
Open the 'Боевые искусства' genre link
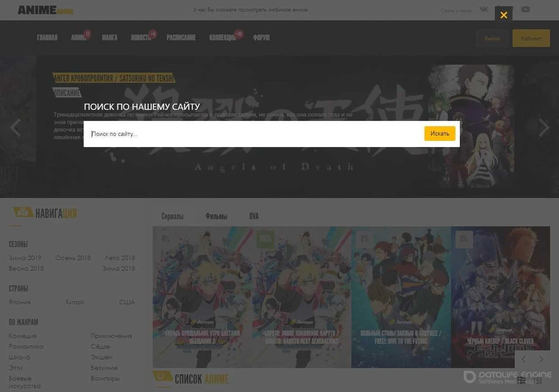(x=25, y=382)
